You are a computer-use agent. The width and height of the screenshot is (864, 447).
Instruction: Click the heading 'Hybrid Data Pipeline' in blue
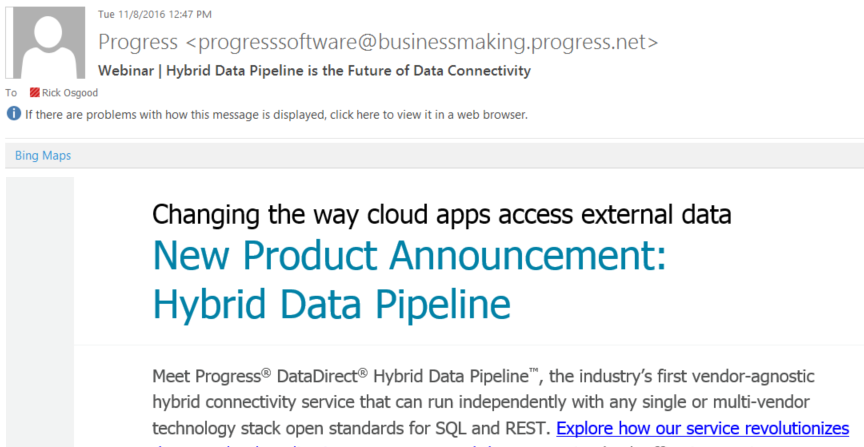point(332,304)
